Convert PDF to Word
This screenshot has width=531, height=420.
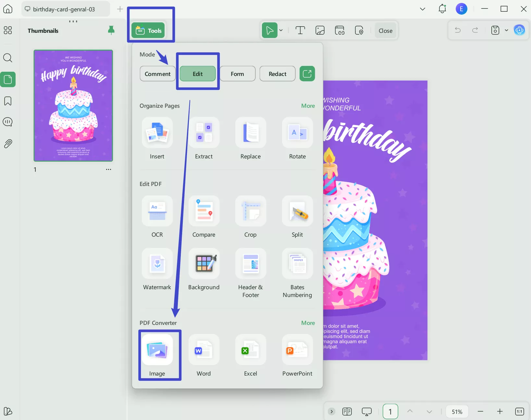[x=204, y=356]
